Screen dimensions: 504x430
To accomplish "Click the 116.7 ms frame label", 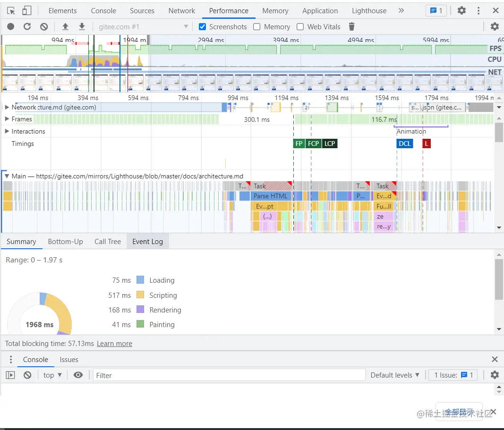I will (384, 119).
